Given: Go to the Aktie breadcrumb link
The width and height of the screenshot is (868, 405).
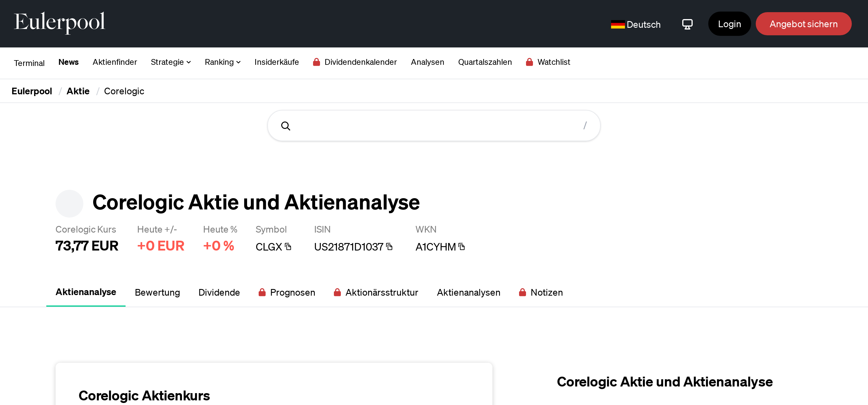Looking at the screenshot, I should tap(78, 91).
